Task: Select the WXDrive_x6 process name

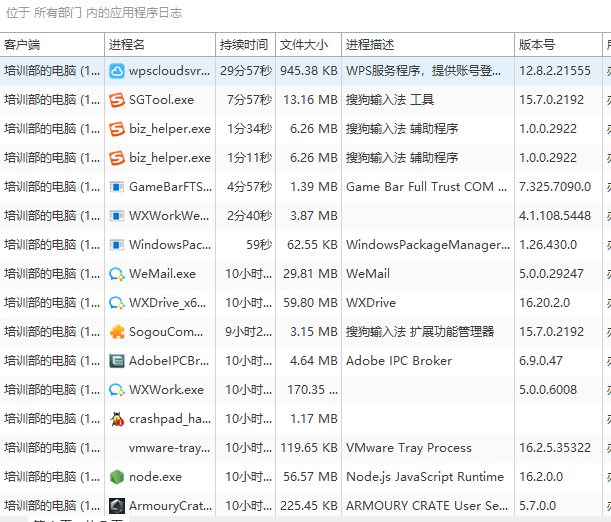Action: point(168,303)
